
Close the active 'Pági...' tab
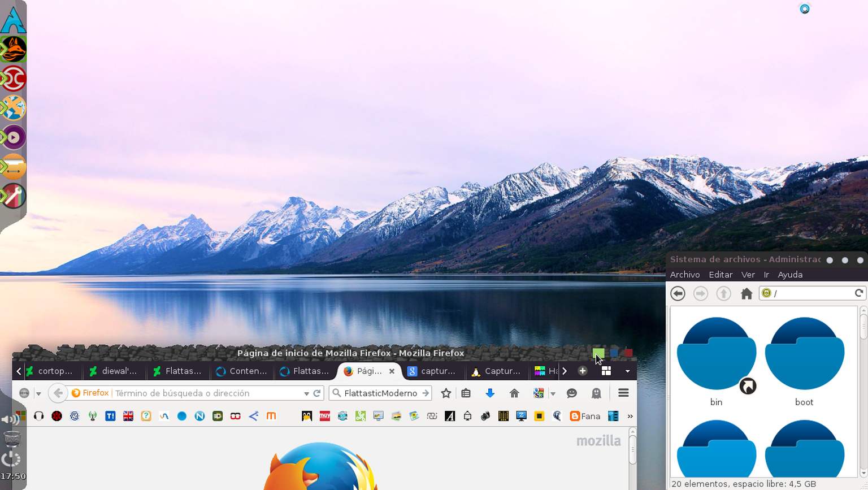click(x=392, y=371)
